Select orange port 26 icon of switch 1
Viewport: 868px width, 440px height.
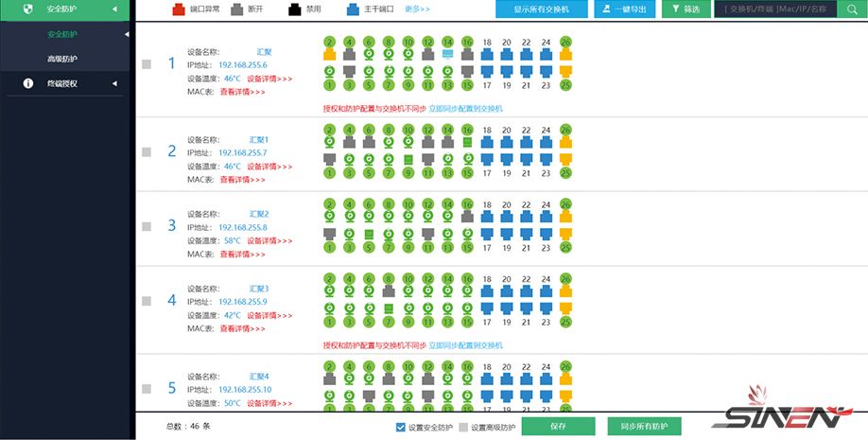click(565, 54)
